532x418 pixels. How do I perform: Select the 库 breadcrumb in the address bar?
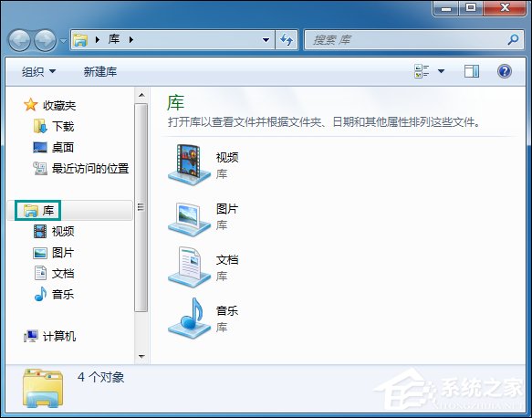[114, 39]
